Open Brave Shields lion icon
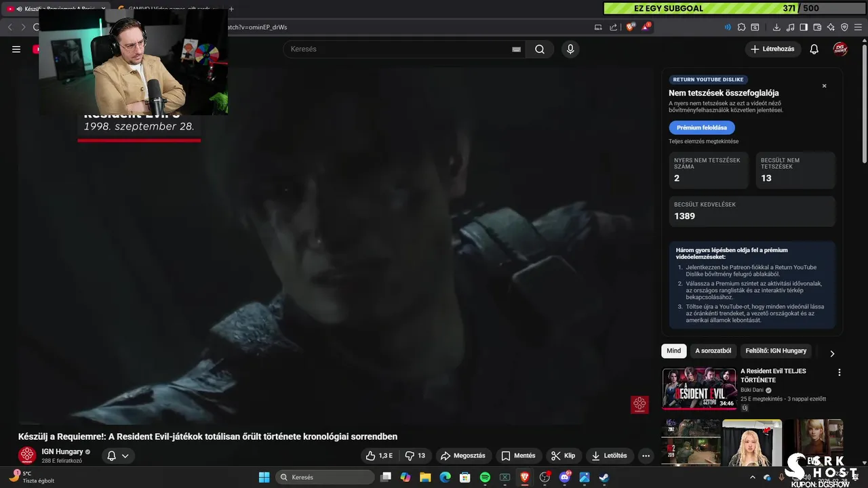868x488 pixels. [x=631, y=27]
